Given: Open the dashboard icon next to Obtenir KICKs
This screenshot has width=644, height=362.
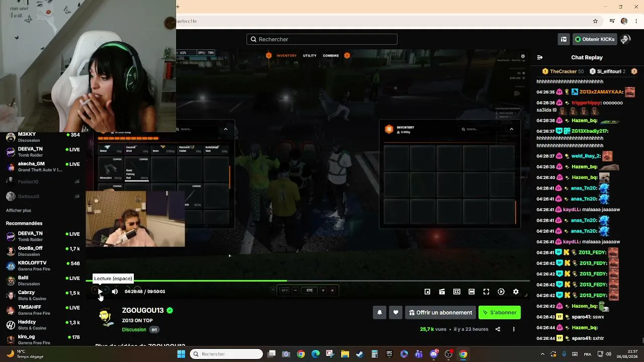Looking at the screenshot, I should (564, 39).
